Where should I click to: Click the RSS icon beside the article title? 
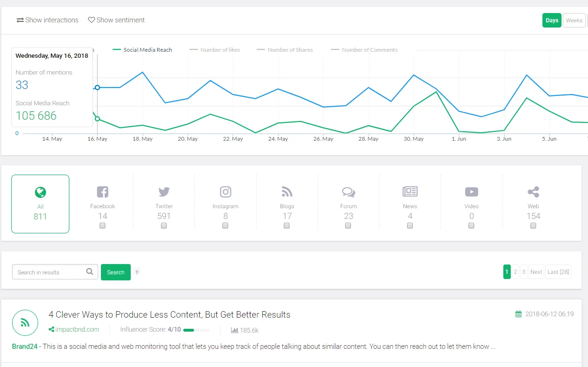click(25, 322)
